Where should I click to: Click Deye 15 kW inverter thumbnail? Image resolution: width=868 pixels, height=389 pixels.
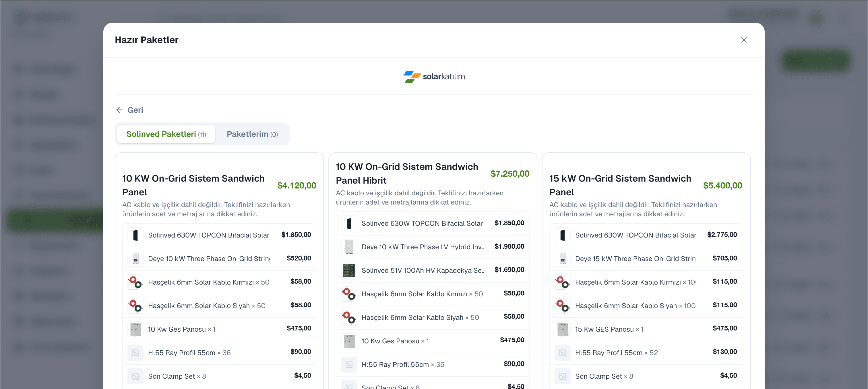562,259
